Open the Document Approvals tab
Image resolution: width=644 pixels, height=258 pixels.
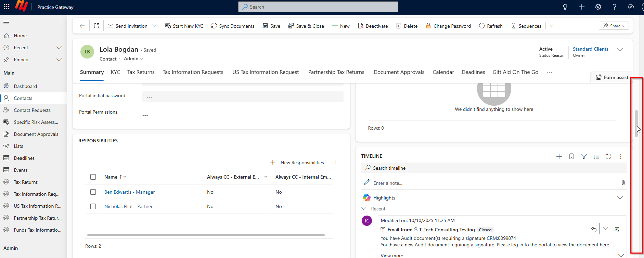(399, 72)
